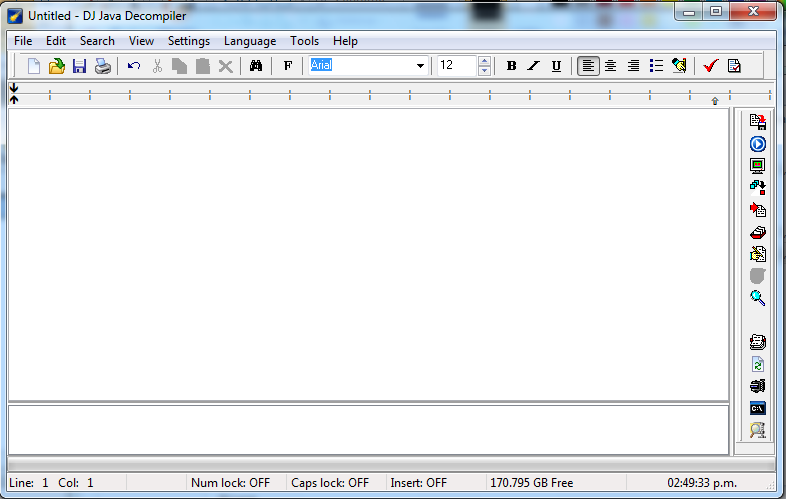Open the Language menu
Image resolution: width=786 pixels, height=499 pixels.
pos(250,41)
